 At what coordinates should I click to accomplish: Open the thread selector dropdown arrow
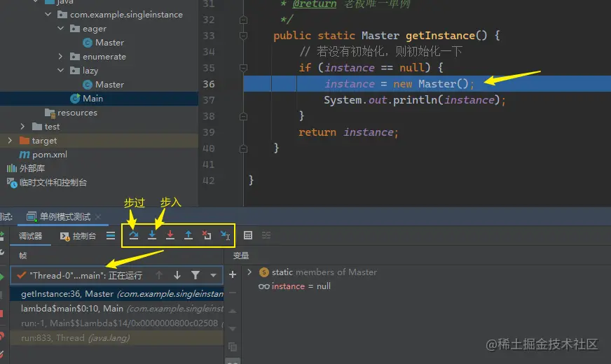point(213,275)
